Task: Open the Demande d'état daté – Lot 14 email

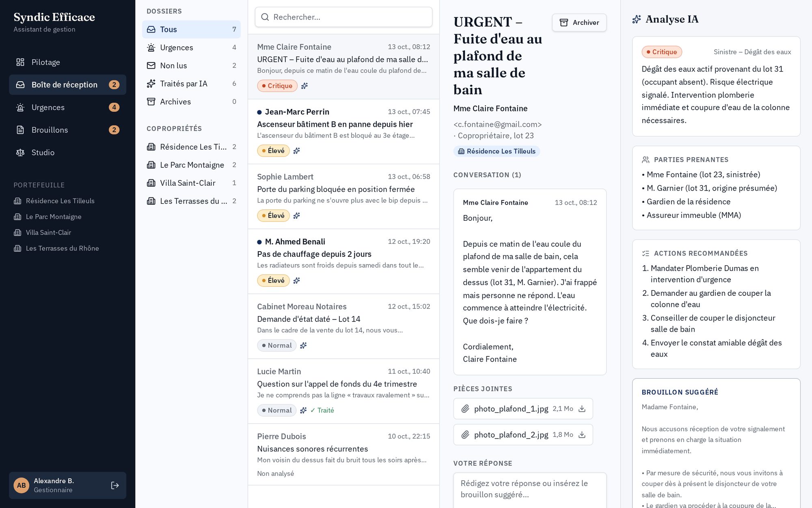Action: click(343, 326)
